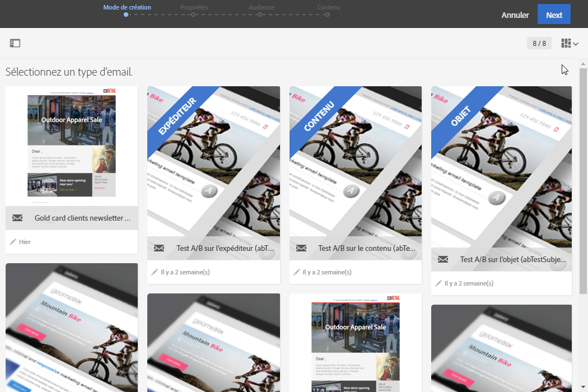This screenshot has height=392, width=588.
Task: Click the Next button
Action: [x=554, y=14]
